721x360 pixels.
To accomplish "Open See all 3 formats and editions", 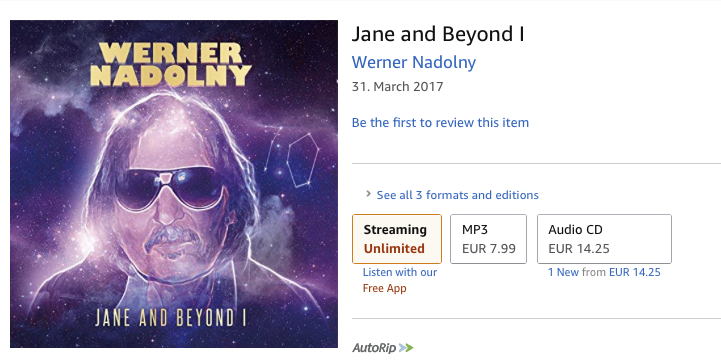I will click(x=458, y=195).
